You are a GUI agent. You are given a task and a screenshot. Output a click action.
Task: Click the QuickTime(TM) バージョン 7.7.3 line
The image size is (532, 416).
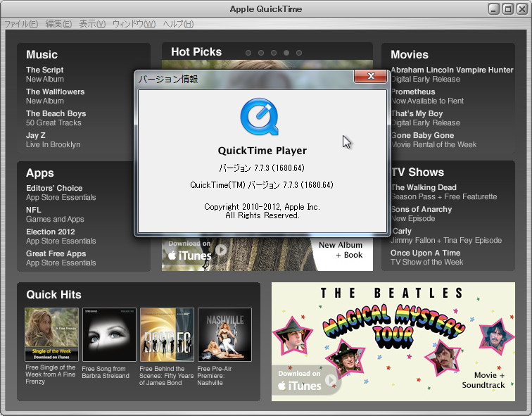[x=262, y=185]
